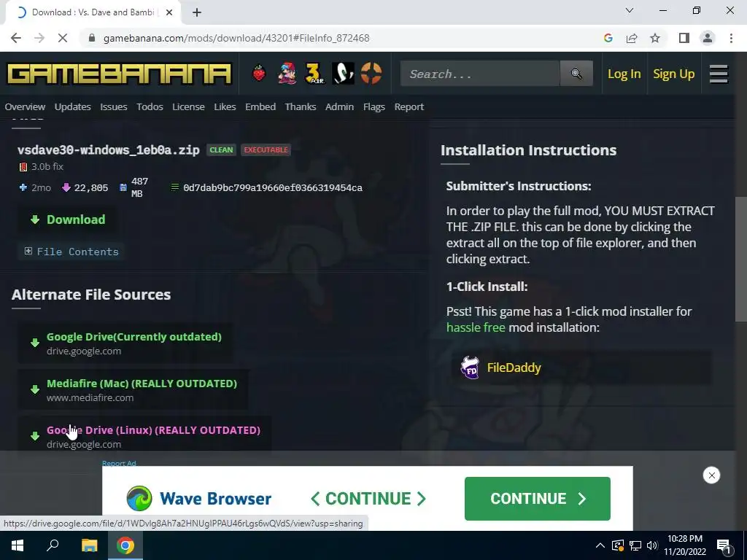
Task: Click the MD5 hash 0d7dab9bc799a19660ef0366319454ca
Action: 273,188
